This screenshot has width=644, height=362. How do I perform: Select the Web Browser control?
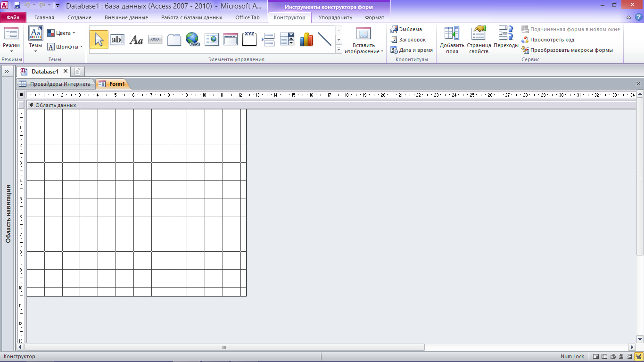click(x=212, y=40)
